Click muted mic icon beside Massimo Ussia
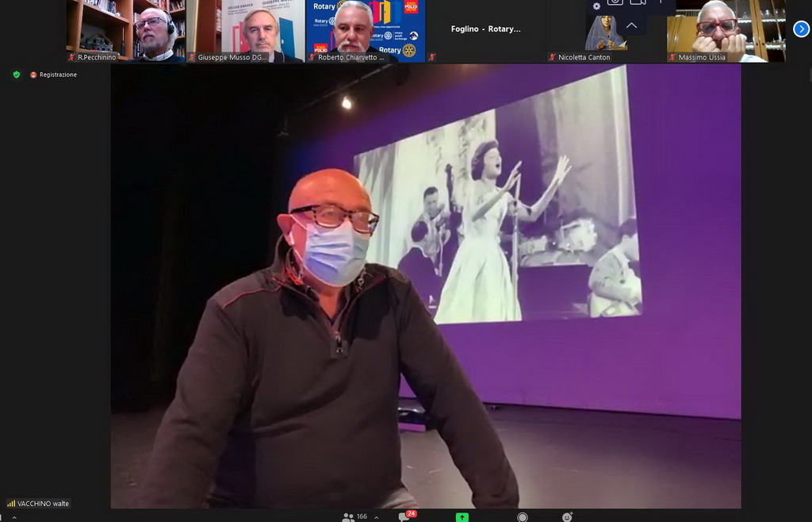This screenshot has height=522, width=812. pyautogui.click(x=672, y=57)
